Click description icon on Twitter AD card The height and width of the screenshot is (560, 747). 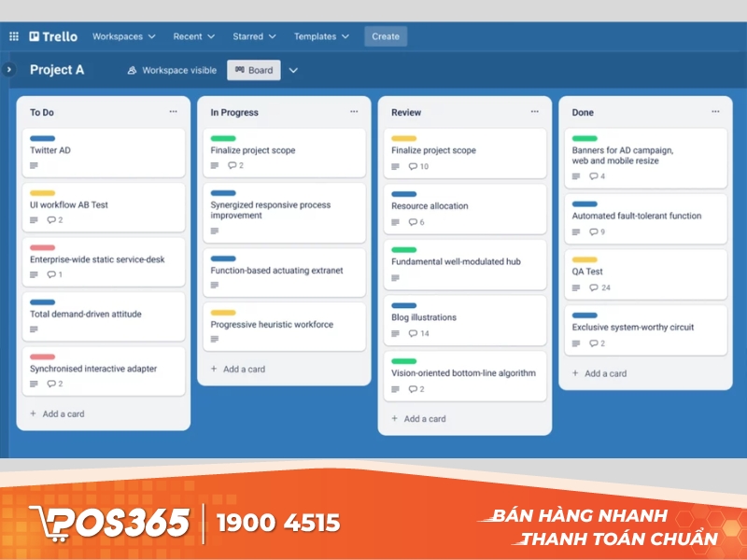pos(34,166)
